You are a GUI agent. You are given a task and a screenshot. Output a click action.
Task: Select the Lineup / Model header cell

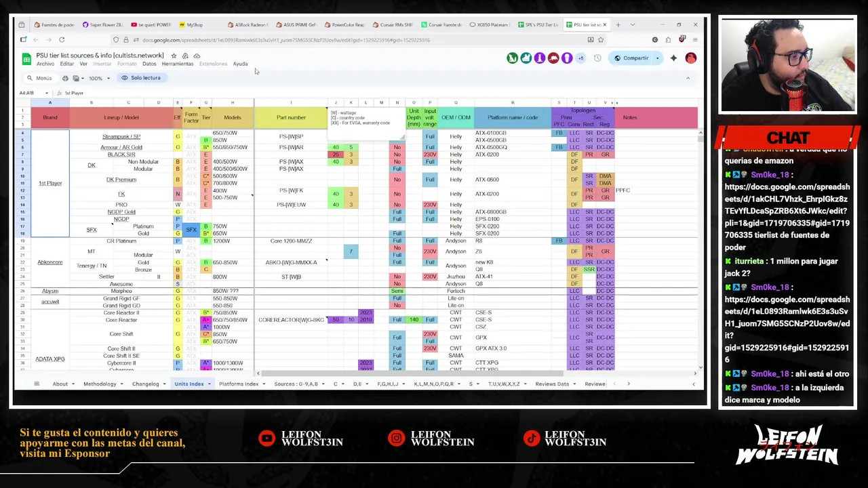121,117
